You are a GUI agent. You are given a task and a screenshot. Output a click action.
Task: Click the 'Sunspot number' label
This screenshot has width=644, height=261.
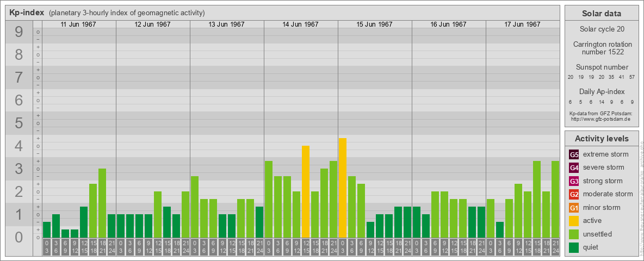click(x=602, y=67)
